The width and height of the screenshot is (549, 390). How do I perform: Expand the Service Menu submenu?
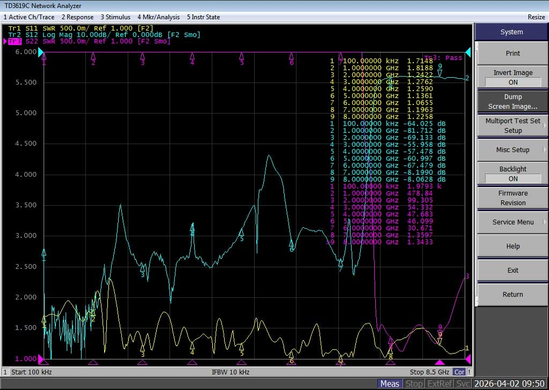pos(512,222)
